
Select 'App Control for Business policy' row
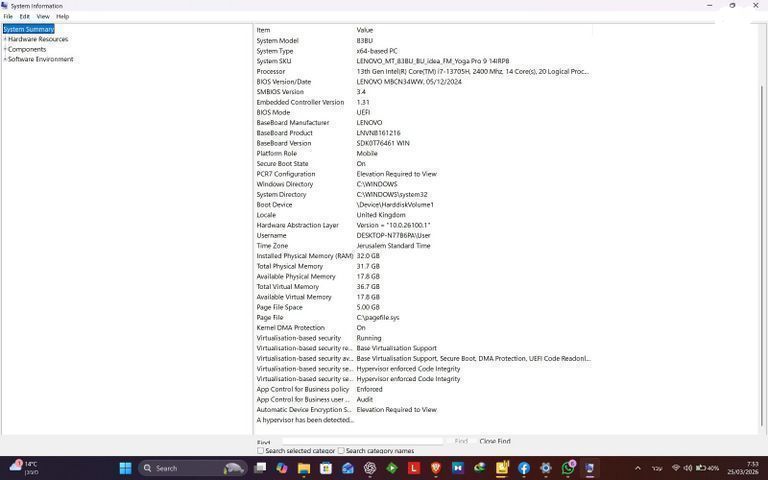[x=424, y=389]
